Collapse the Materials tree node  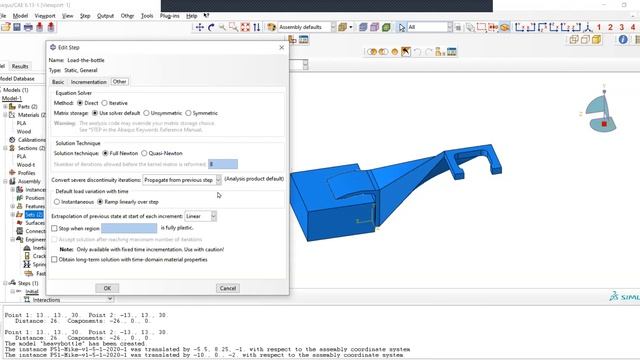(x=5, y=115)
